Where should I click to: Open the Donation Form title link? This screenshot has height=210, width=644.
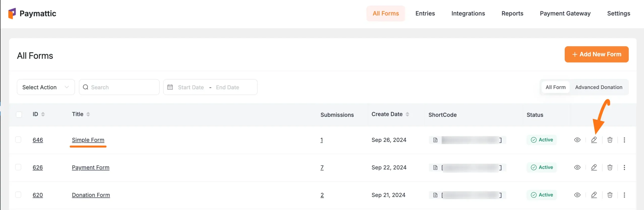pyautogui.click(x=91, y=195)
